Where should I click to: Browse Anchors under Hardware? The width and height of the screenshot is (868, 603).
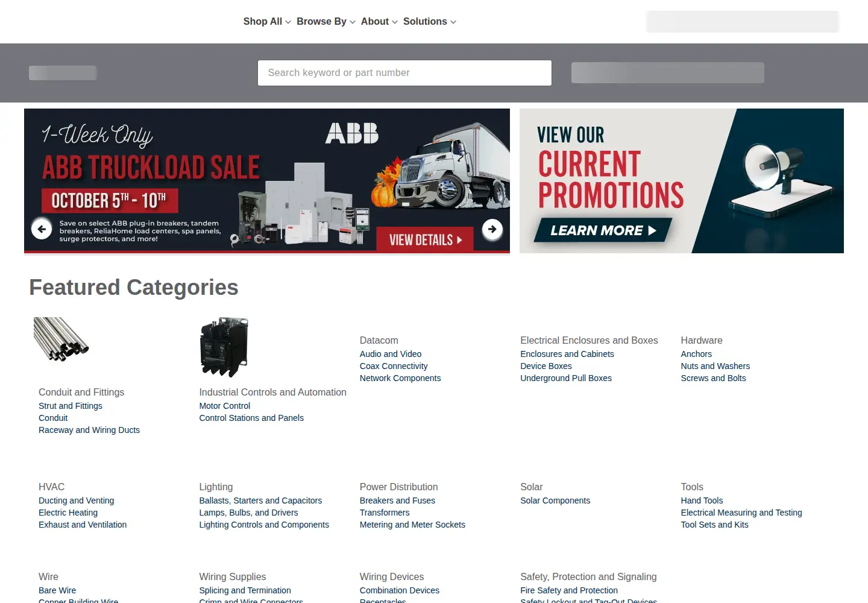coord(696,354)
